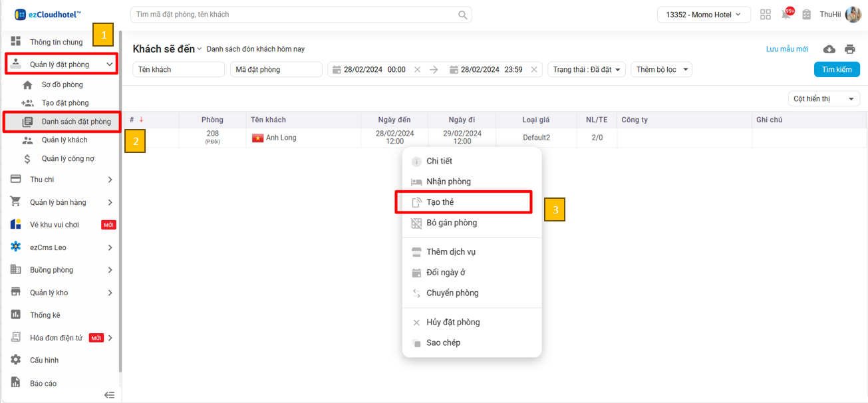Click the Lưu mẫu mới link
868x403 pixels.
(786, 49)
